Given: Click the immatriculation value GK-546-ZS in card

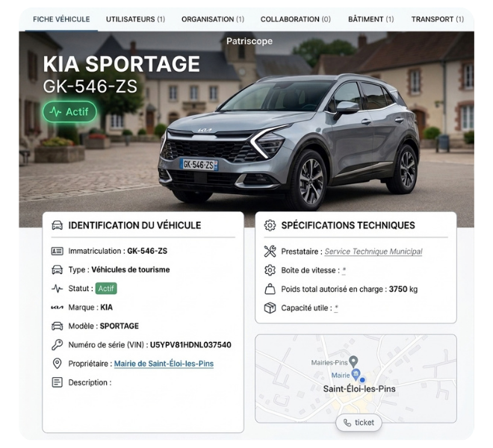Looking at the screenshot, I should point(147,251).
